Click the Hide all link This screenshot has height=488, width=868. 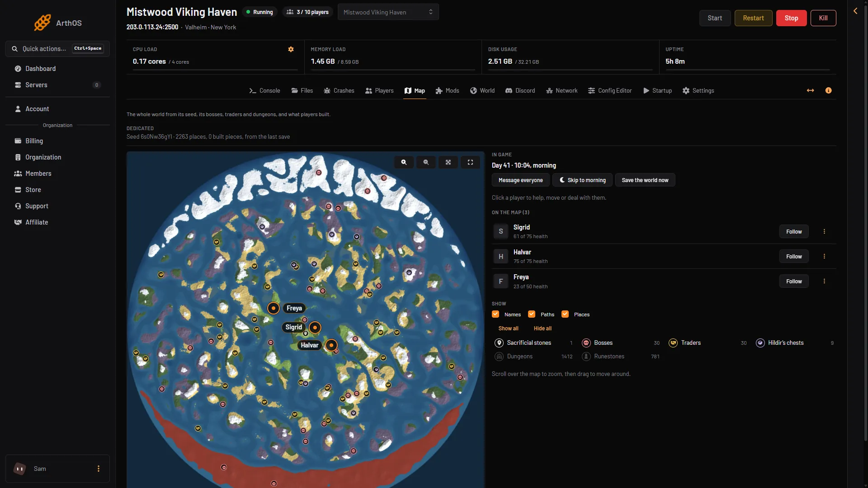coord(542,328)
